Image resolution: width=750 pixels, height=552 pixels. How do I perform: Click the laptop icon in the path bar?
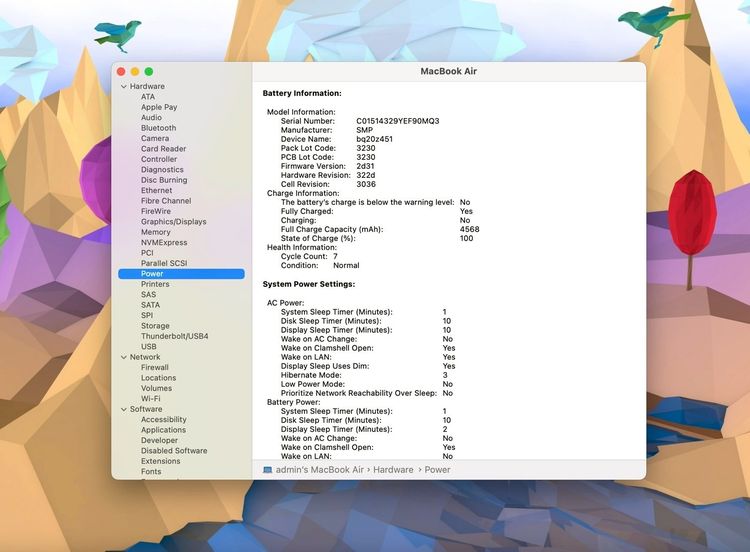click(x=267, y=470)
